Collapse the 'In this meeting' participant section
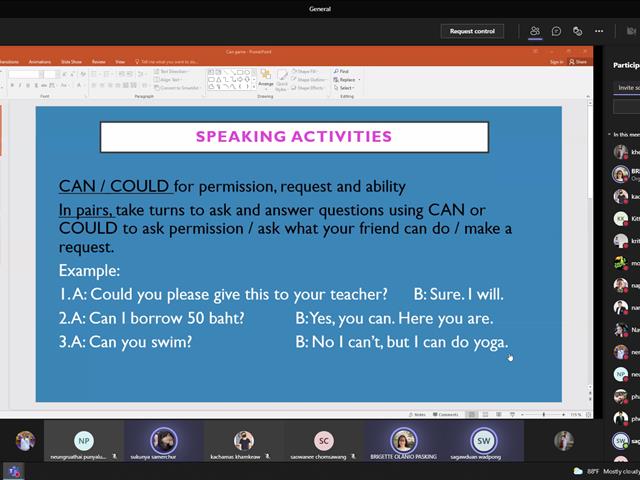 click(610, 134)
